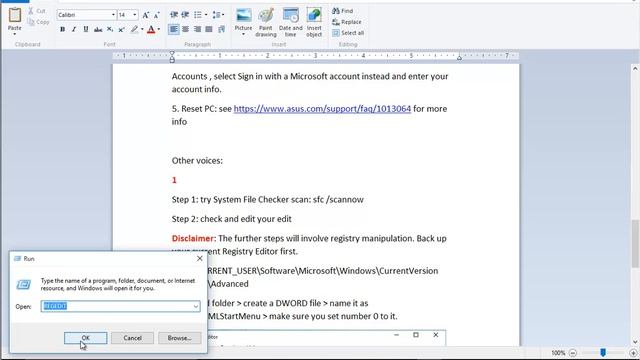Click the zoom out minus button
This screenshot has width=640, height=360.
[x=573, y=353]
